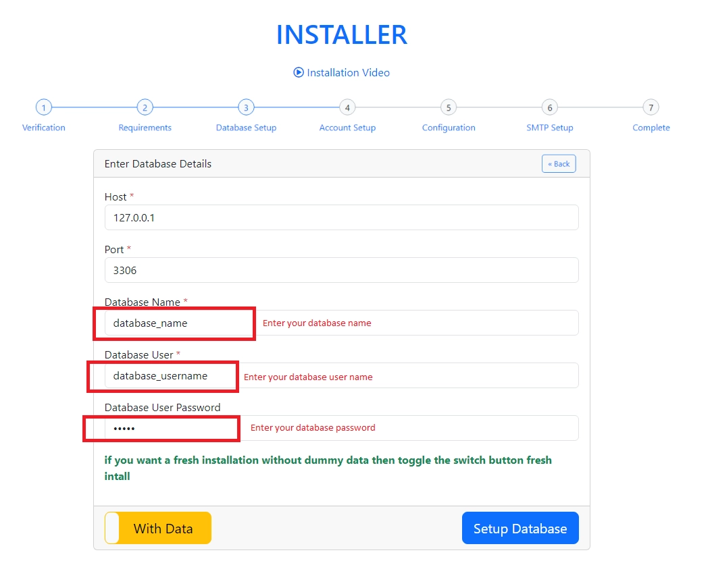
Task: Click the 'Host' field label
Action: click(116, 197)
